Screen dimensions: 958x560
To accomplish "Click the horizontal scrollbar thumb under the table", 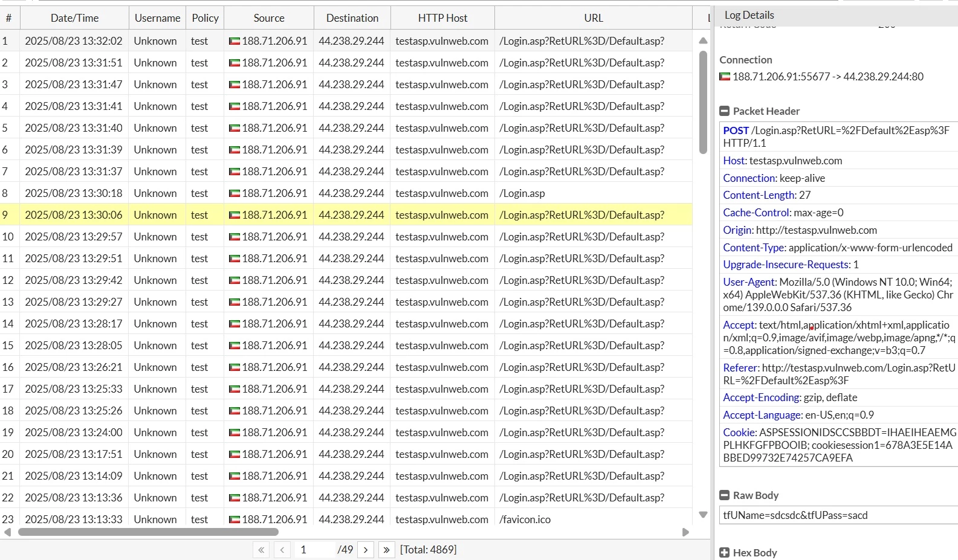I will [148, 532].
